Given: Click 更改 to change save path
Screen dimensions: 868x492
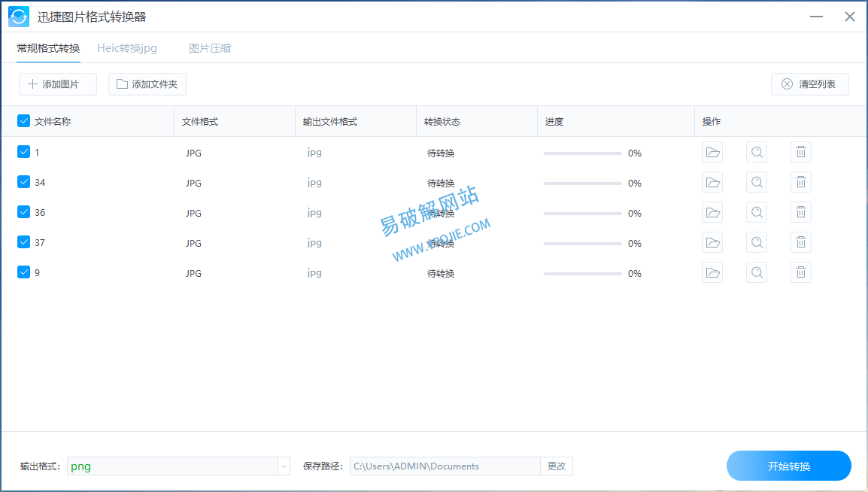Looking at the screenshot, I should coord(557,466).
